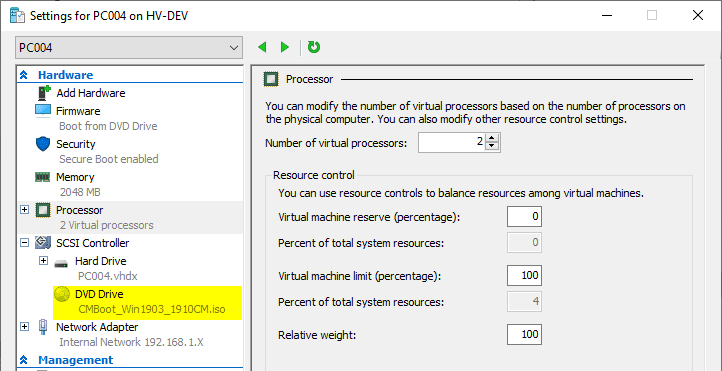
Task: Select the Security shield icon
Action: pyautogui.click(x=42, y=144)
